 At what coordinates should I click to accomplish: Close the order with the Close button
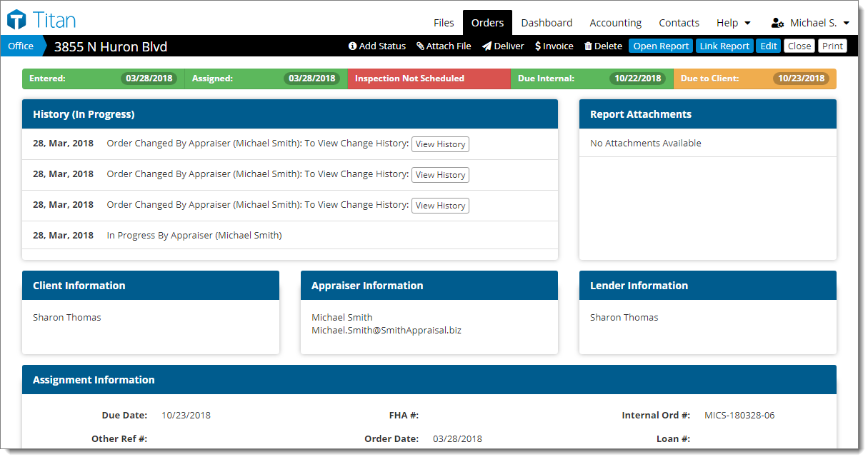pyautogui.click(x=799, y=46)
